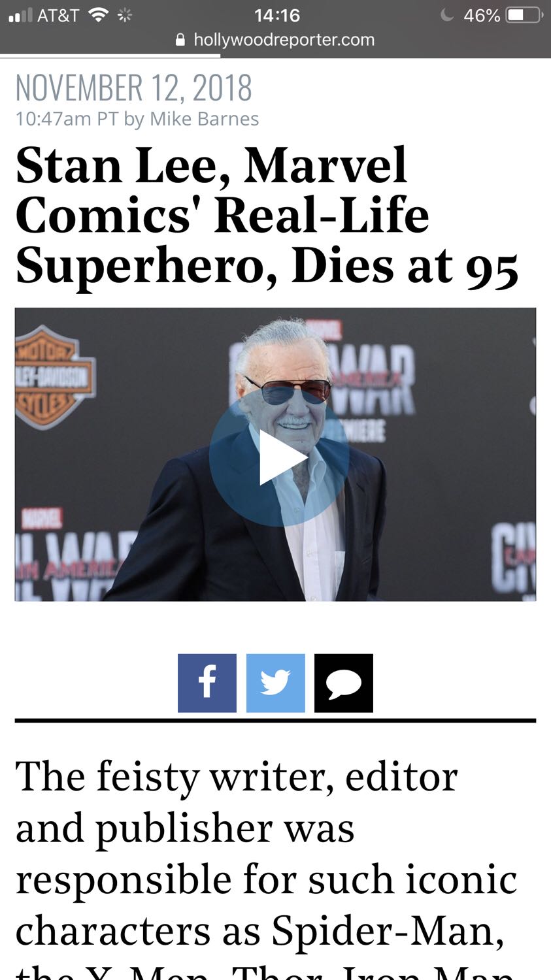This screenshot has width=551, height=980.
Task: Tap the cellular signal bars icon
Action: pos(20,15)
